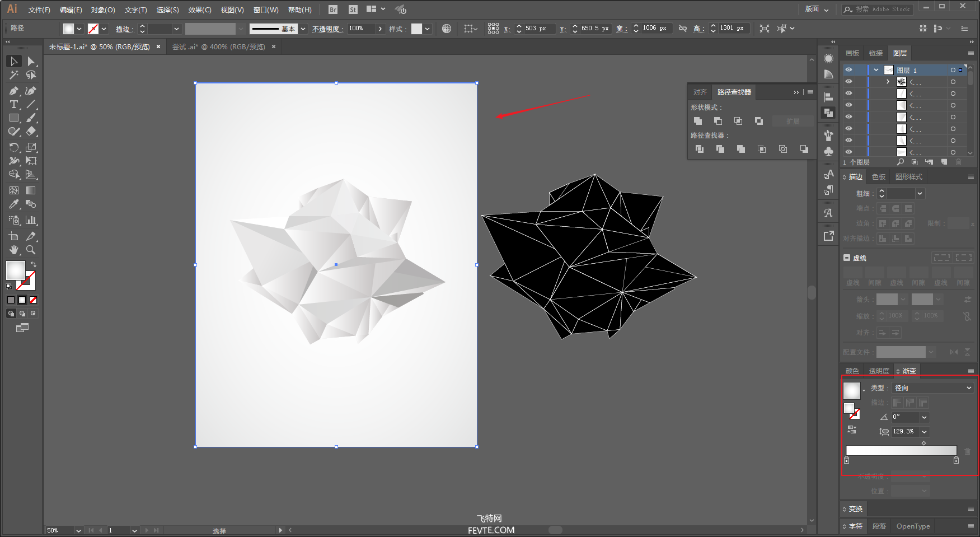The image size is (980, 537).
Task: Open the 段落 paragraph panel tab
Action: pyautogui.click(x=879, y=526)
